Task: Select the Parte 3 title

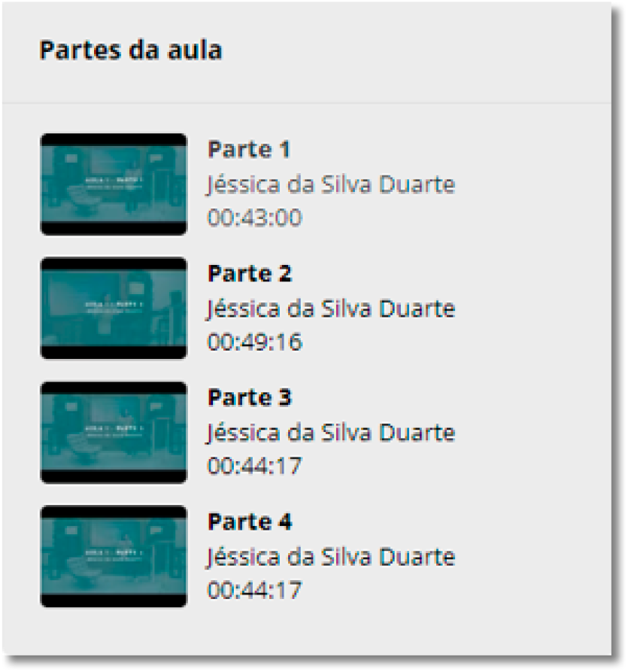Action: (250, 397)
